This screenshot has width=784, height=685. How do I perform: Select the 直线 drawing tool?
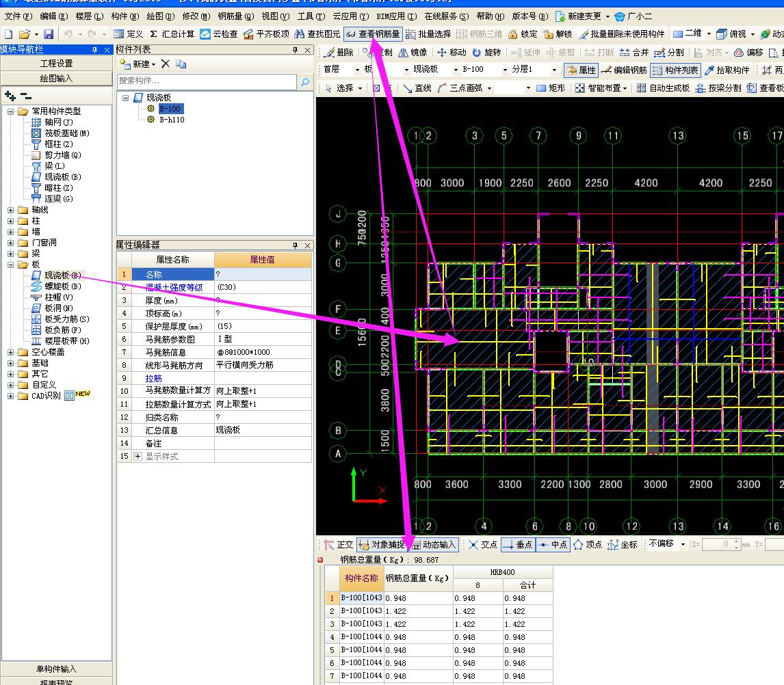pos(417,88)
